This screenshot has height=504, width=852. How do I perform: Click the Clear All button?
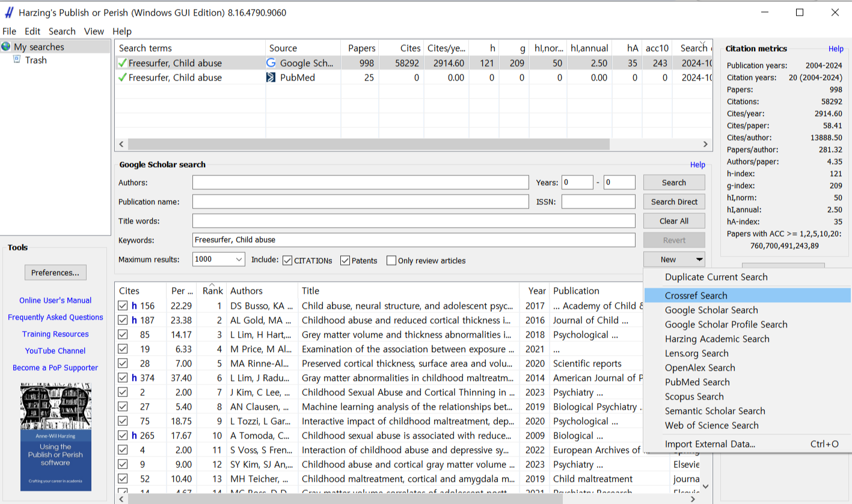click(x=674, y=221)
